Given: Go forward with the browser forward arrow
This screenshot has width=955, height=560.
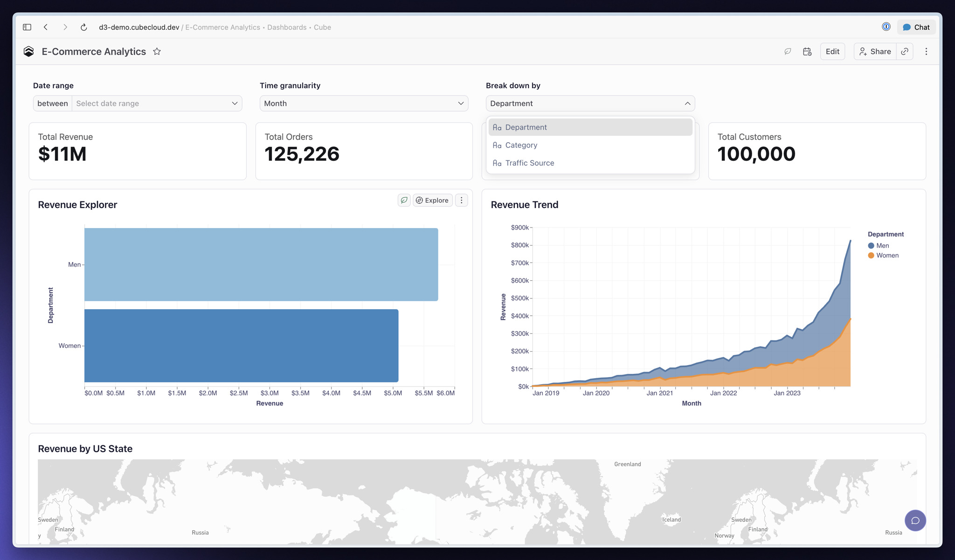Looking at the screenshot, I should [65, 27].
